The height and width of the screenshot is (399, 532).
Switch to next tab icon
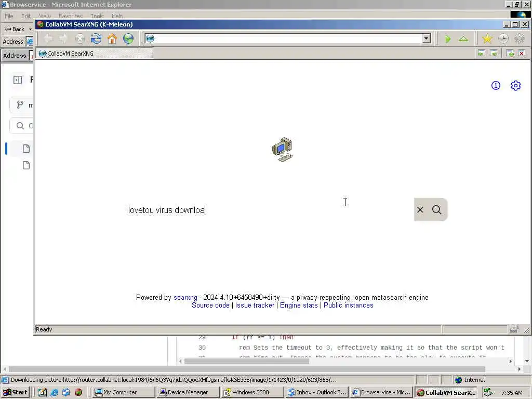tap(494, 54)
